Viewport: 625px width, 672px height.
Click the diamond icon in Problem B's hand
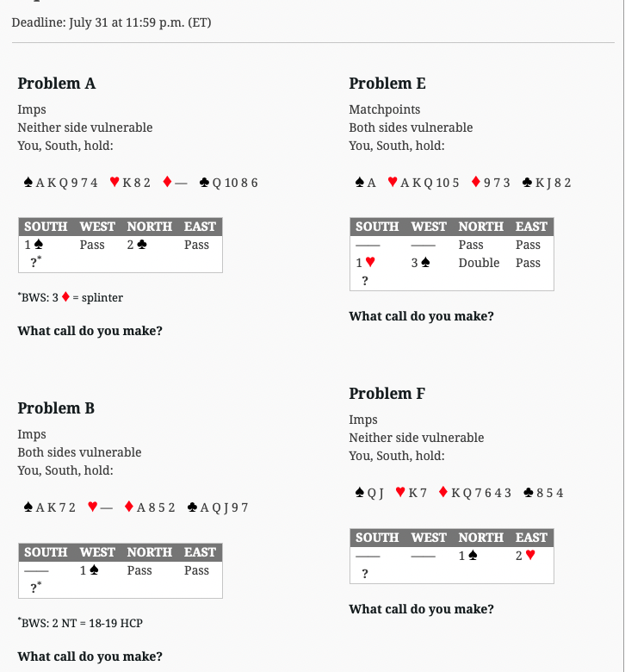(128, 507)
